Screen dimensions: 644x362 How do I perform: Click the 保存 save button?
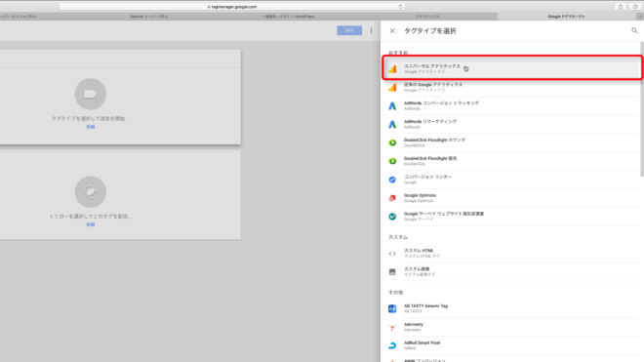349,30
